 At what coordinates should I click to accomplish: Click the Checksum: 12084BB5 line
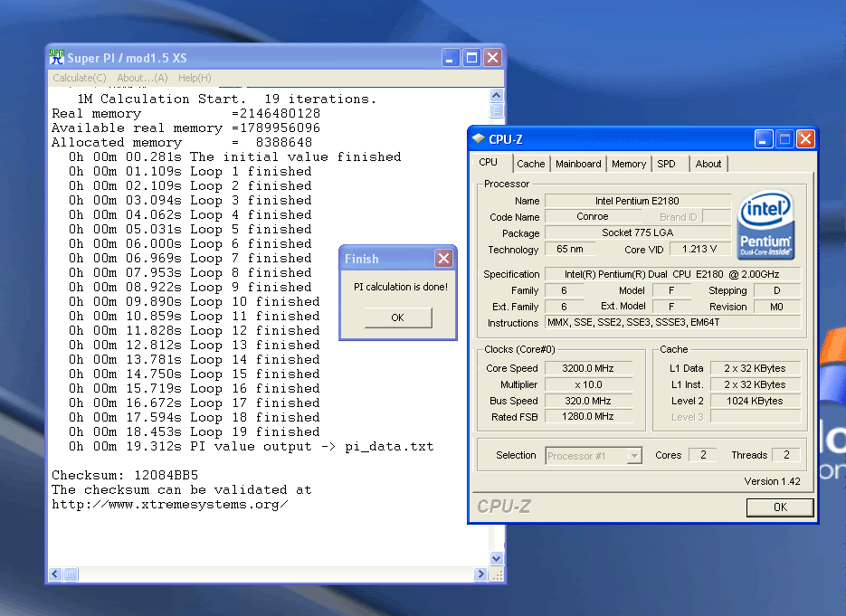[125, 475]
